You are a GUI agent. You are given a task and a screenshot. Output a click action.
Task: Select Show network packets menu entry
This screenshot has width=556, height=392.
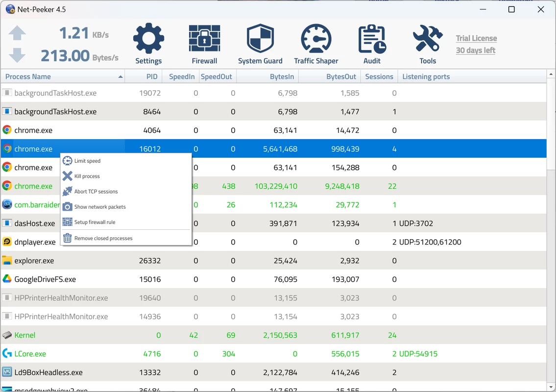[x=126, y=206]
